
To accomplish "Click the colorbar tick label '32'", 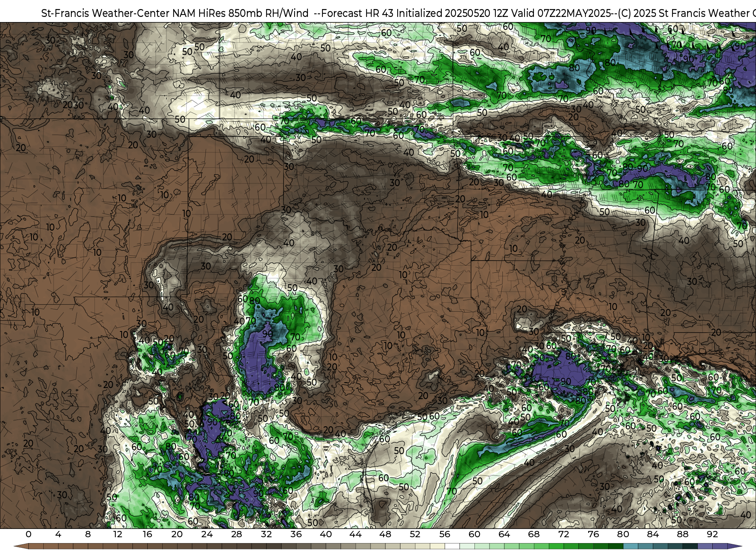I will [266, 534].
